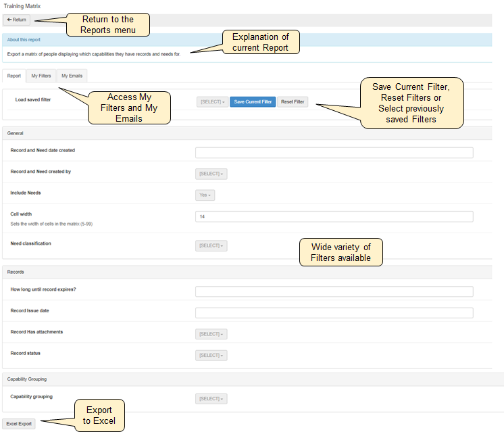This screenshot has height=432, width=504.
Task: Expand the Need classification dropdown
Action: (211, 245)
